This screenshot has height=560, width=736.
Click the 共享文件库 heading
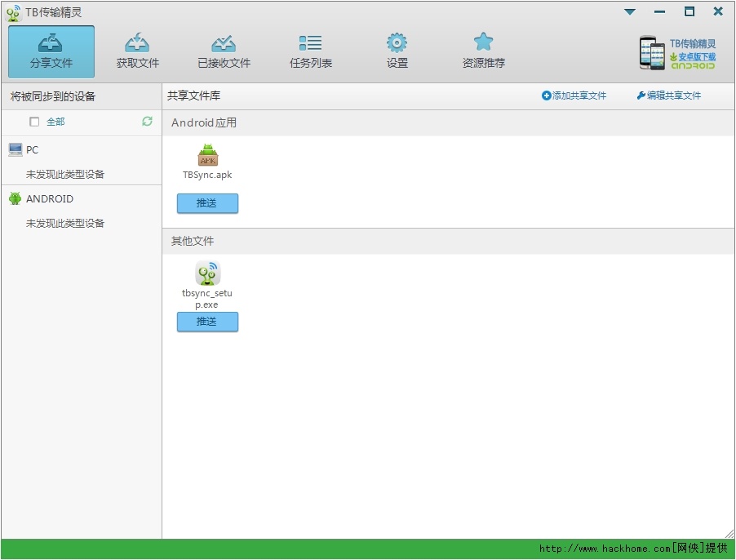point(194,96)
